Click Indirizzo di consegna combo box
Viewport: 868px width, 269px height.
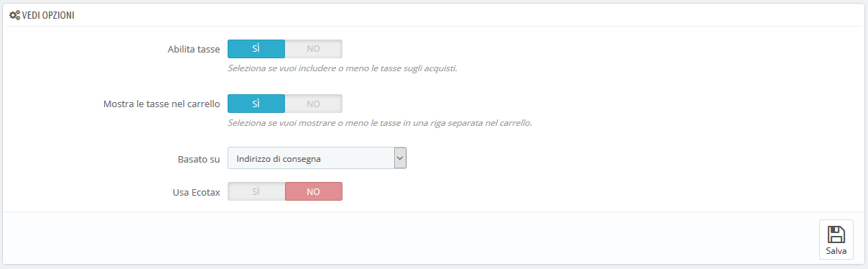[x=317, y=158]
